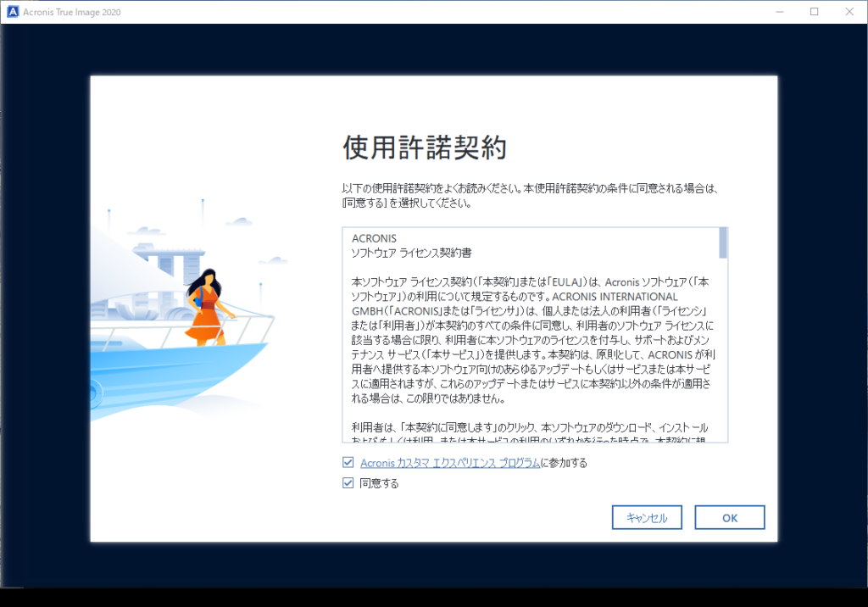Close the Acronis True Image 2020 window
Image resolution: width=868 pixels, height=607 pixels.
[849, 12]
